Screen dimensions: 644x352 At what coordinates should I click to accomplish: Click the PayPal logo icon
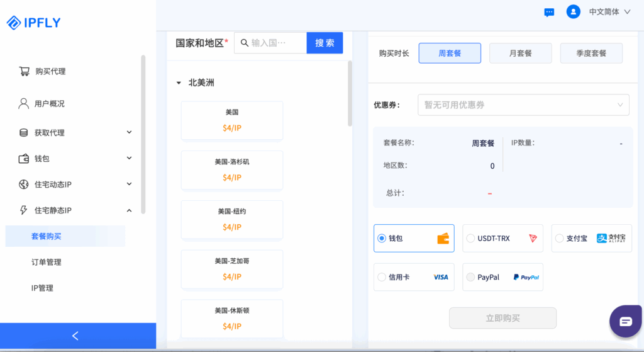(526, 277)
